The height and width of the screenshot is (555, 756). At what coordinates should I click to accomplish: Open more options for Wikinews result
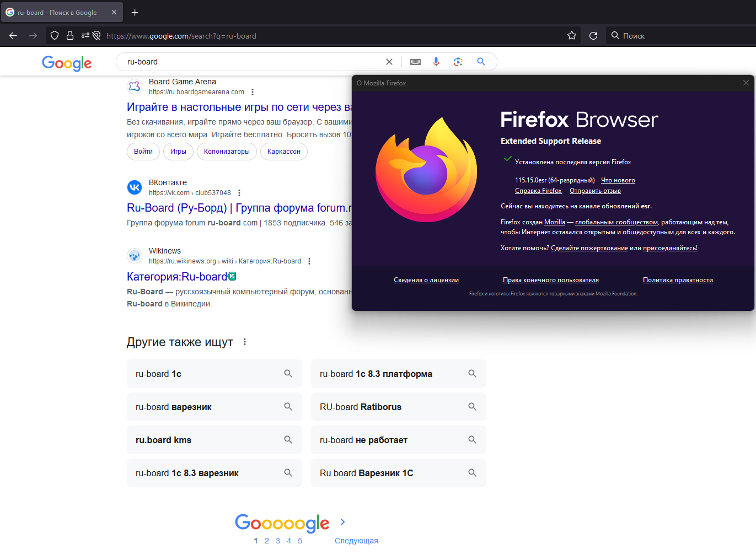309,261
